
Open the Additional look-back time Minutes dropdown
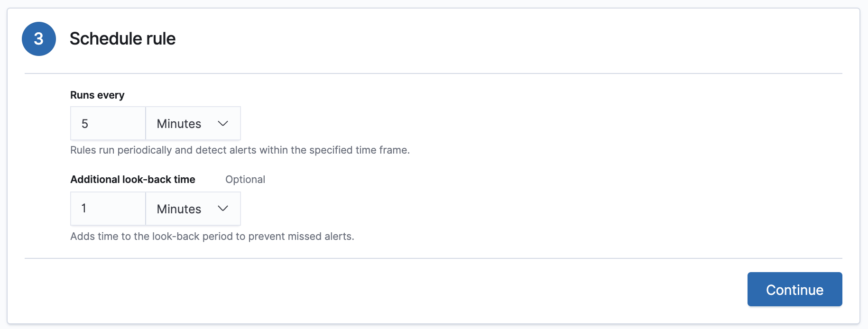click(193, 209)
